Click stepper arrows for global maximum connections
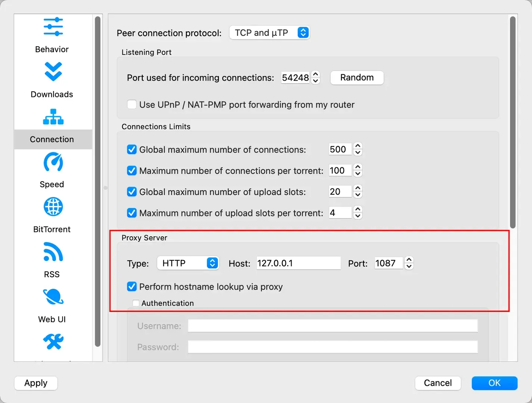Image resolution: width=532 pixels, height=403 pixels. [x=358, y=149]
